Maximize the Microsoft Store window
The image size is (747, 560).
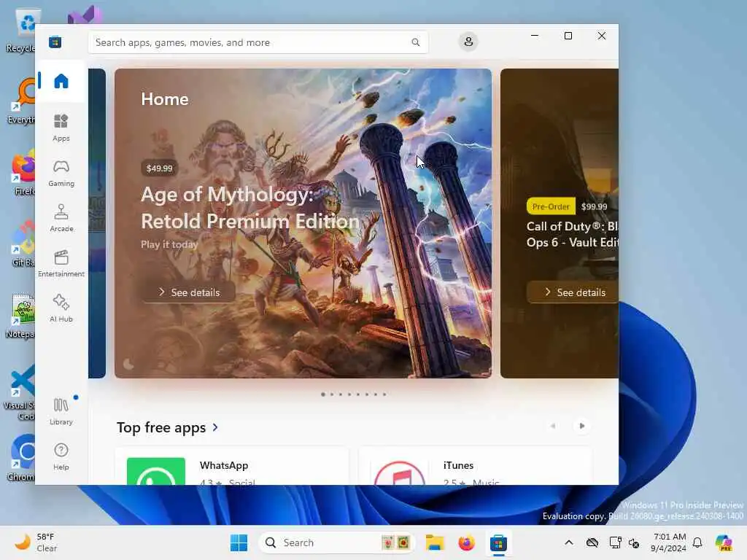coord(568,36)
